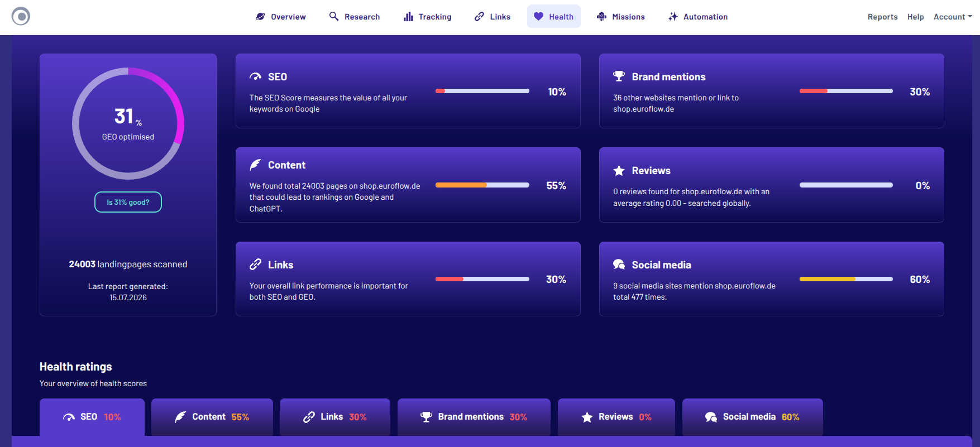Click trophy icon in Brand mentions tab
This screenshot has width=980, height=447.
(426, 417)
